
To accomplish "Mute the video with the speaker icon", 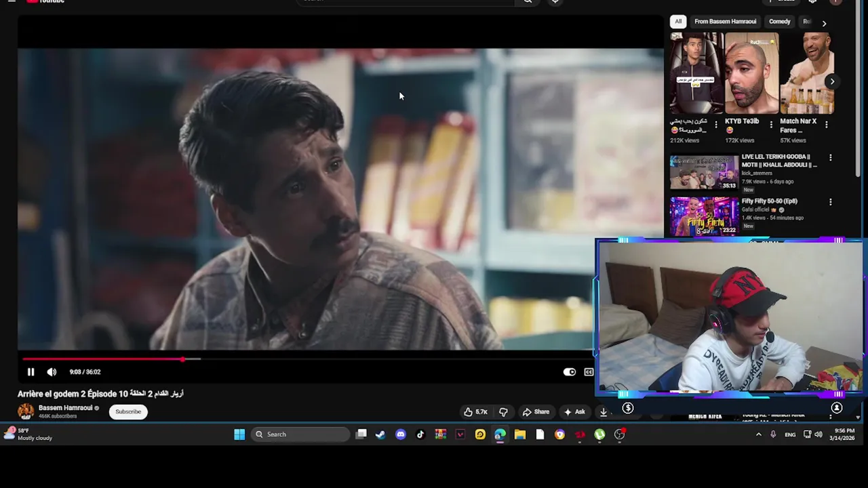I will coord(52,371).
